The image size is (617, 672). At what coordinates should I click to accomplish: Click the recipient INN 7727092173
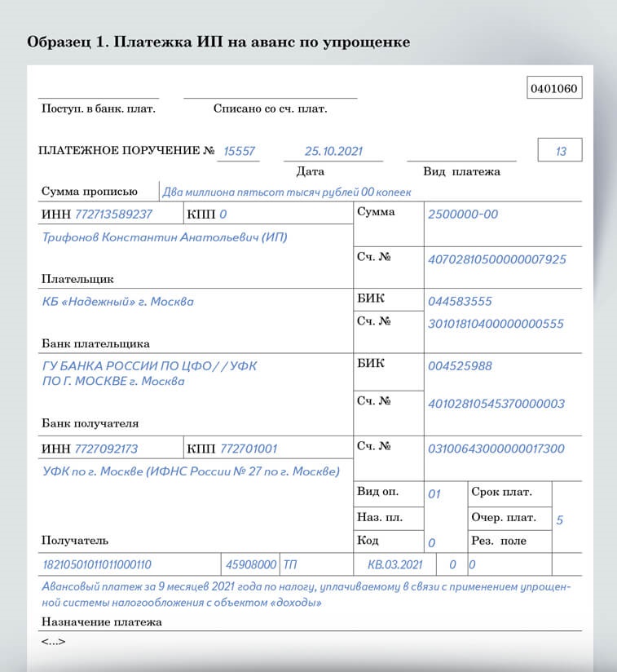click(x=106, y=449)
